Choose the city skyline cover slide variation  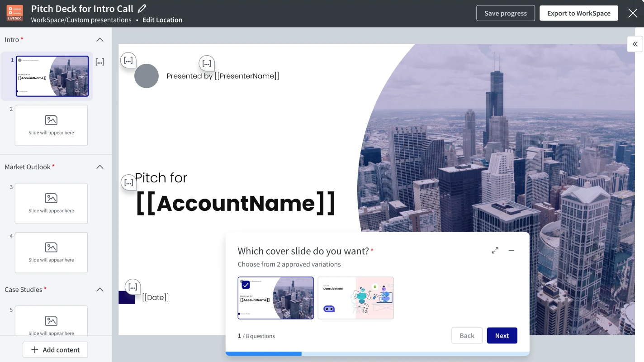tap(275, 298)
